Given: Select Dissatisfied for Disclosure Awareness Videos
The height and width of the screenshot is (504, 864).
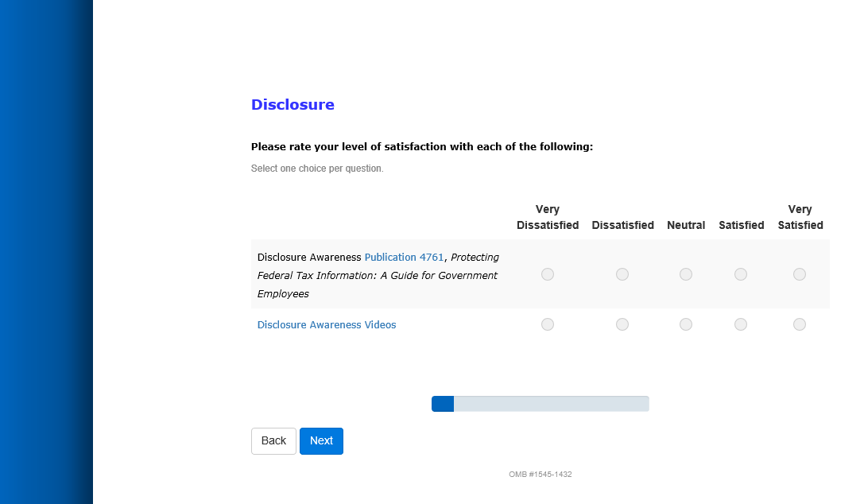Looking at the screenshot, I should 622,324.
